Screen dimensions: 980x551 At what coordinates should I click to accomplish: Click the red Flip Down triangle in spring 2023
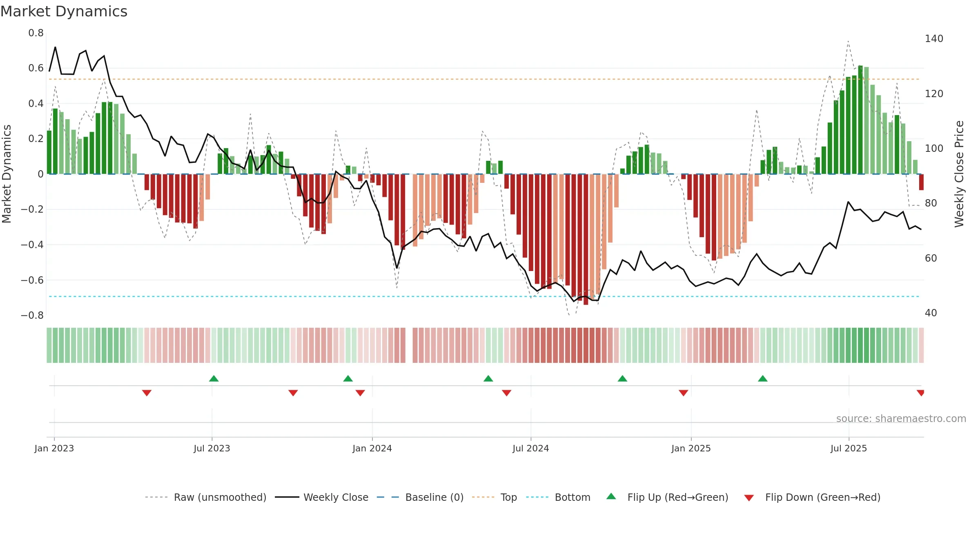tap(147, 393)
